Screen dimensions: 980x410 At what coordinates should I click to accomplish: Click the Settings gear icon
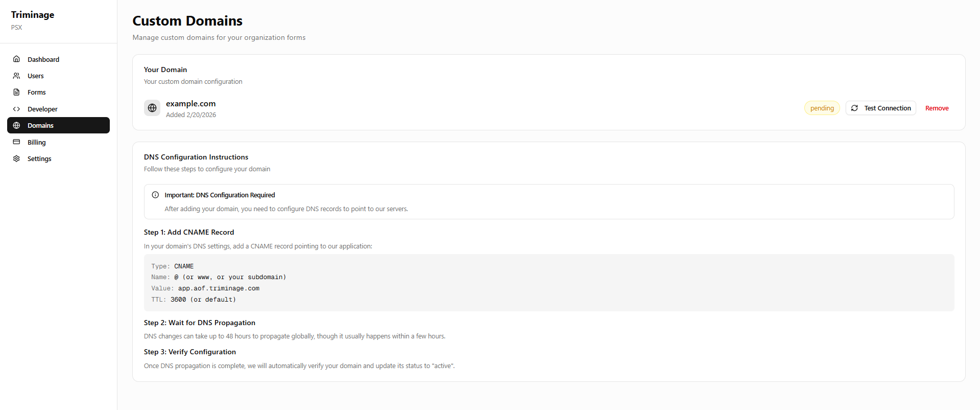[16, 158]
